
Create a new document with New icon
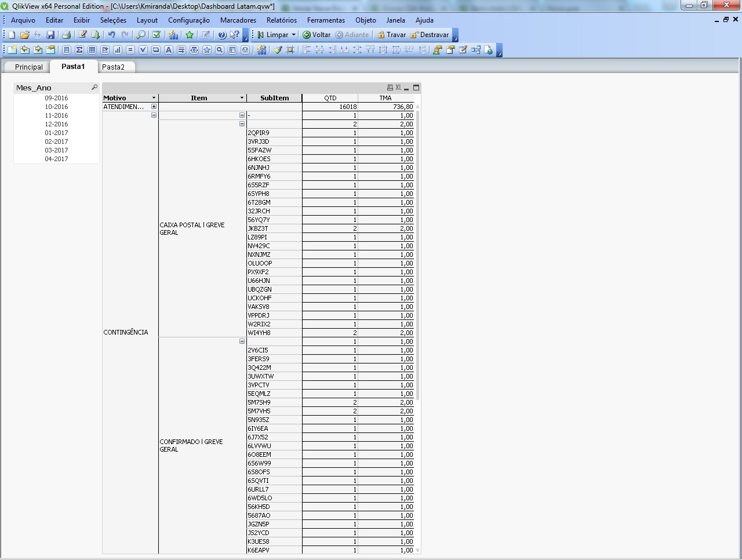(x=12, y=35)
